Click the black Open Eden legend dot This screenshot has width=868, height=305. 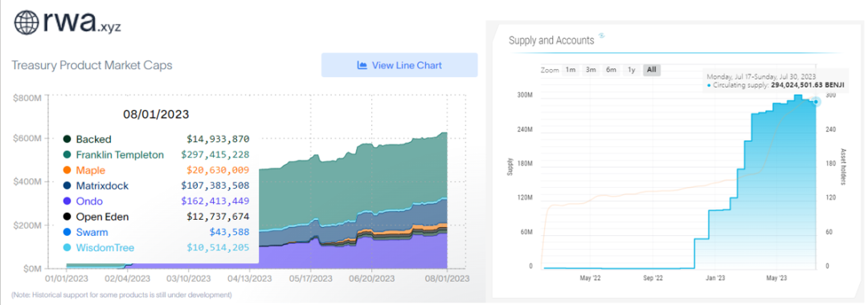(x=67, y=217)
